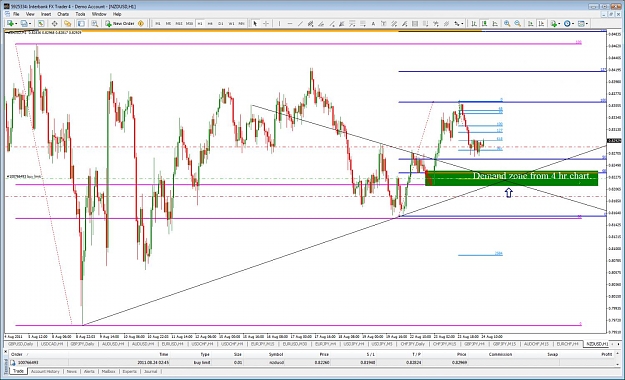This screenshot has height=380, width=625.
Task: Open the Alerts terminal tab
Action: click(89, 371)
